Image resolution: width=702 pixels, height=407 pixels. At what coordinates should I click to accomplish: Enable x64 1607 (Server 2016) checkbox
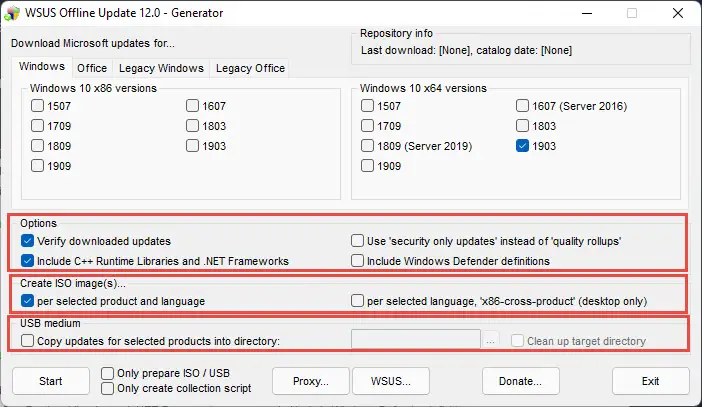pos(522,106)
